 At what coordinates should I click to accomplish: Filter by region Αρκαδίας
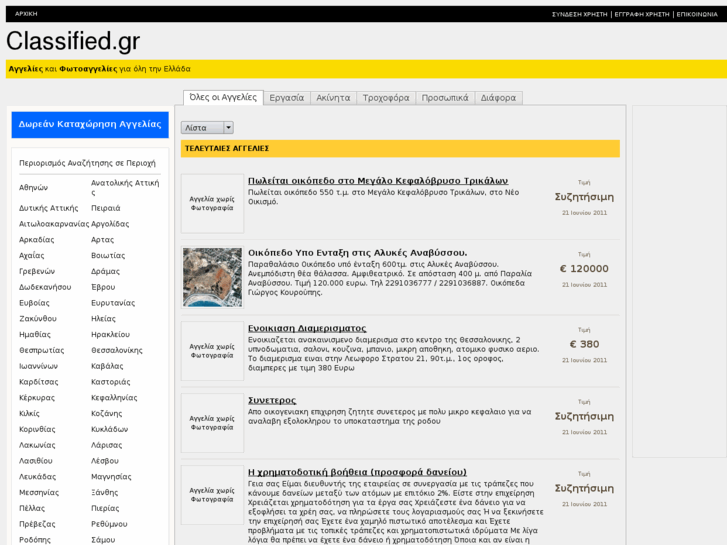pos(37,240)
